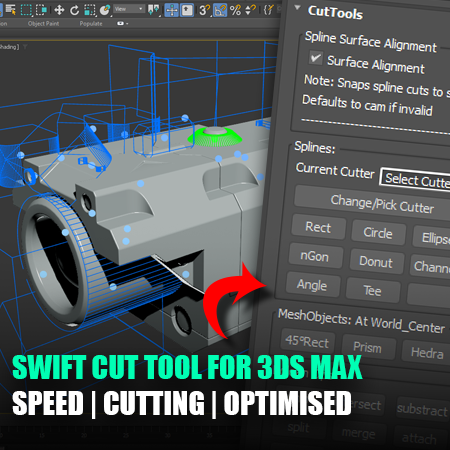Screen dimensions: 450x450
Task: Activate the Select and Scale tool
Action: click(x=90, y=10)
